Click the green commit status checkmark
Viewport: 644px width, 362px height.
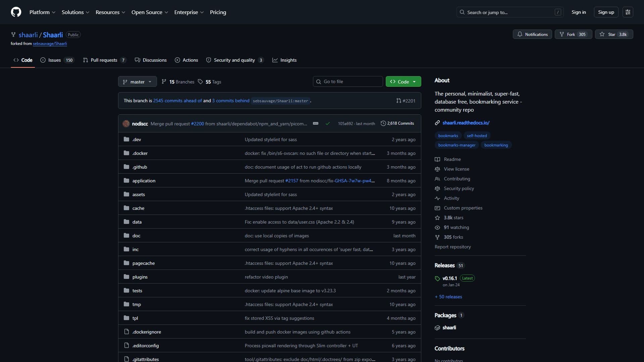click(x=328, y=123)
